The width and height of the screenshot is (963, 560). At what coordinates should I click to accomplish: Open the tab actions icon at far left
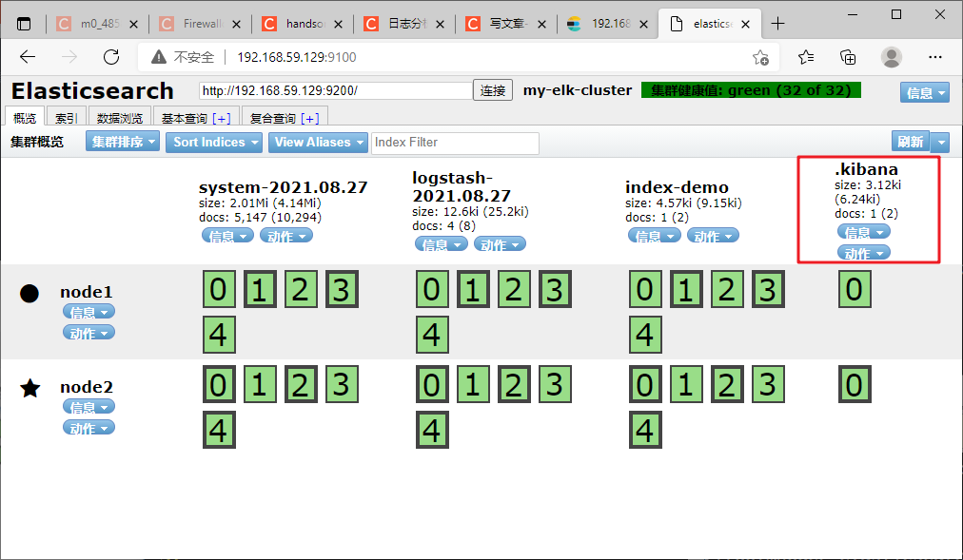point(24,24)
